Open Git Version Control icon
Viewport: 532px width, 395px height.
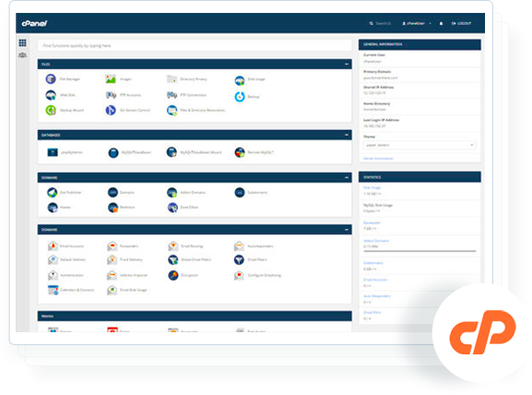coord(111,110)
